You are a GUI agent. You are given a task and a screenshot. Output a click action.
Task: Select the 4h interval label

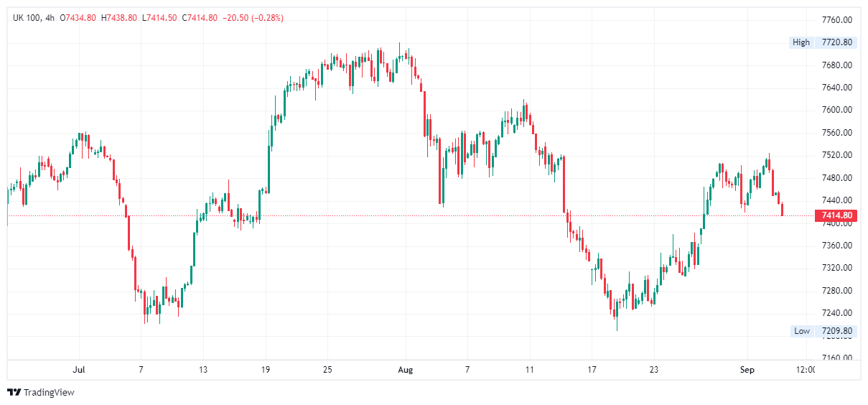coord(50,18)
